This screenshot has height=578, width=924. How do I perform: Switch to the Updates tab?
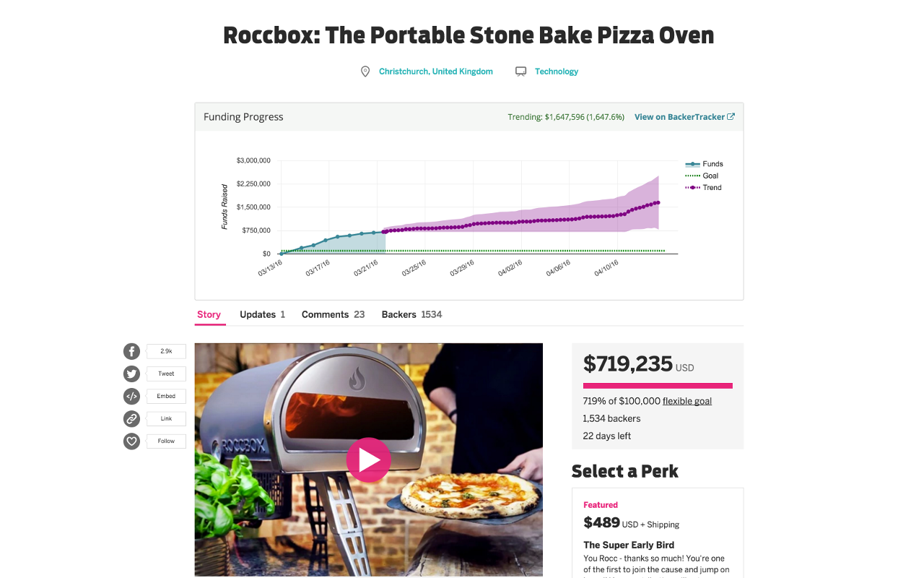point(262,314)
